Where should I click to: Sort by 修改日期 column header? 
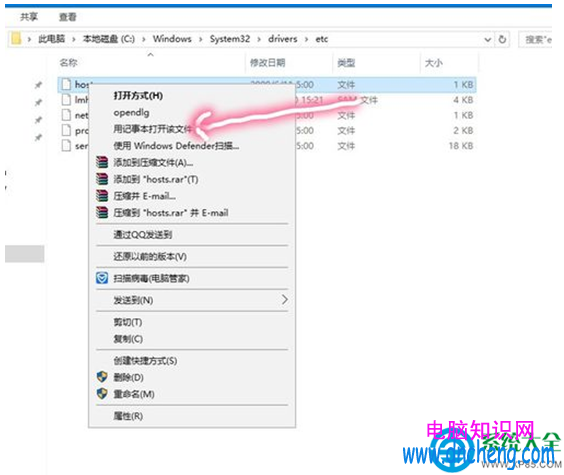click(x=268, y=63)
